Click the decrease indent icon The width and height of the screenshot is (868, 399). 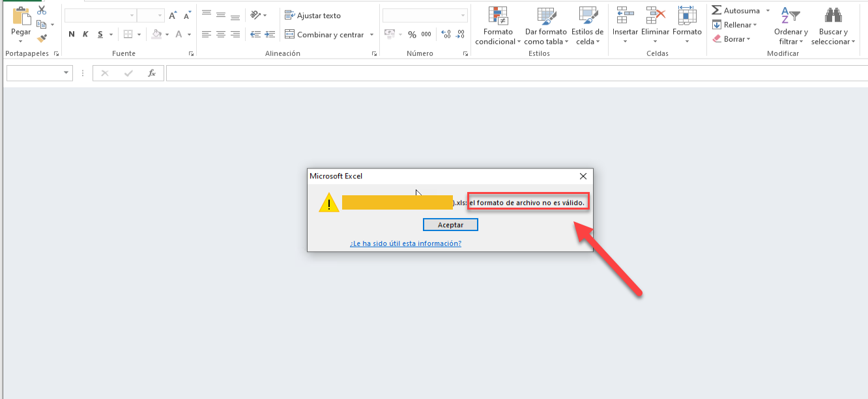click(x=255, y=34)
